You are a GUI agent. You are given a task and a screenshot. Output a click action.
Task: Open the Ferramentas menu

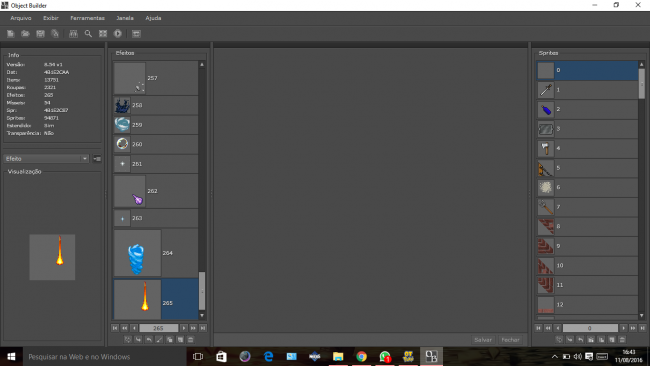tap(87, 18)
